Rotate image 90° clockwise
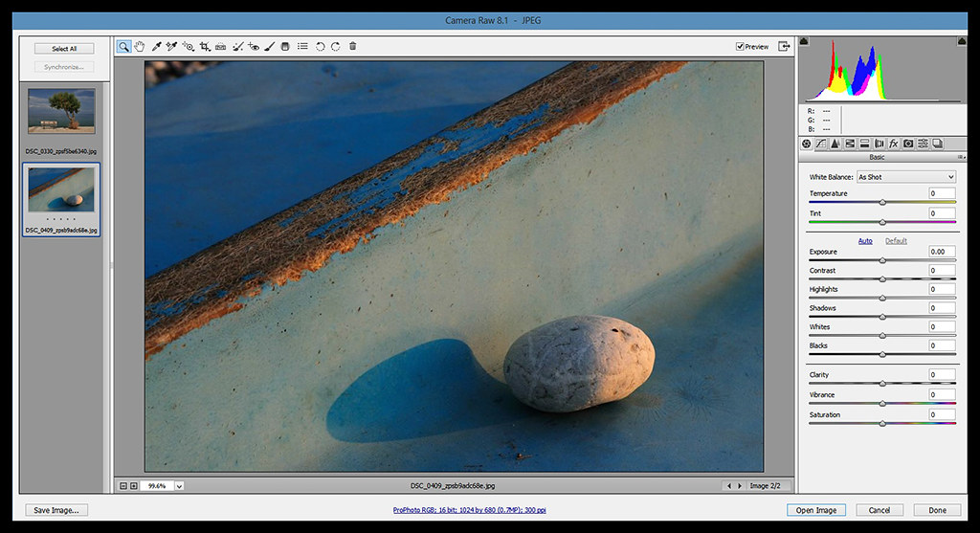980x533 pixels. tap(336, 46)
